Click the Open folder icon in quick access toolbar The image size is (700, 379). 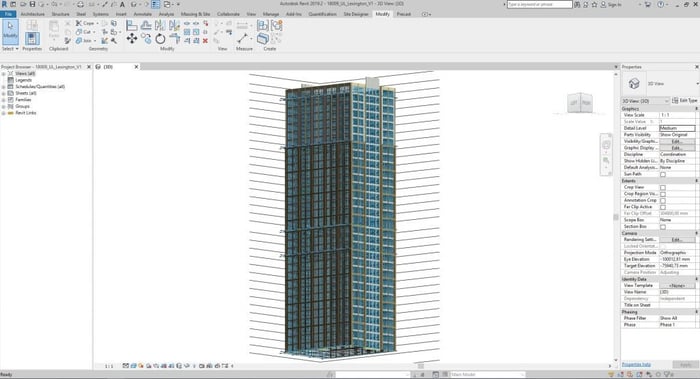click(x=22, y=4)
